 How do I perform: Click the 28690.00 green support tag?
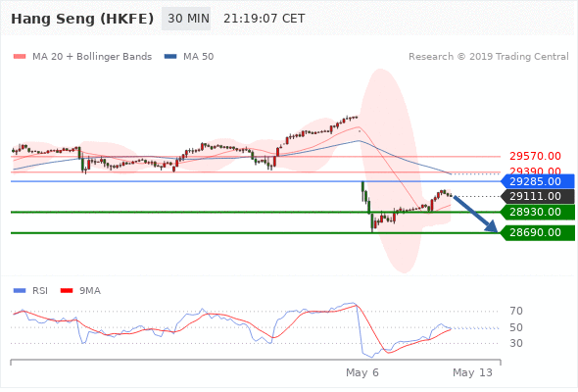pyautogui.click(x=538, y=232)
